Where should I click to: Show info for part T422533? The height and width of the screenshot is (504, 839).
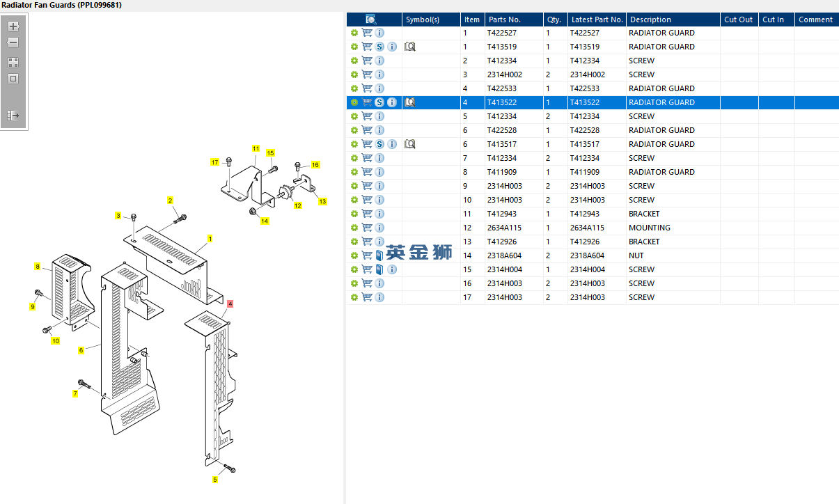tap(379, 88)
